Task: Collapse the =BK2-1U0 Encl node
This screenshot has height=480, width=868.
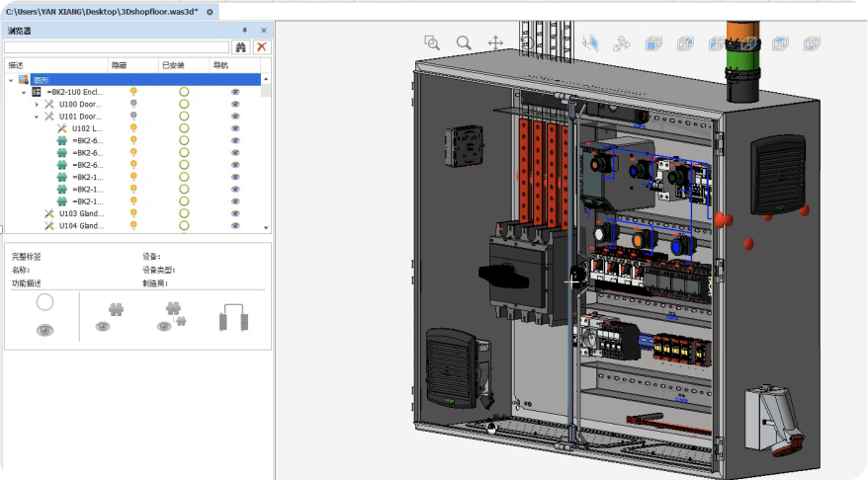Action: 24,93
